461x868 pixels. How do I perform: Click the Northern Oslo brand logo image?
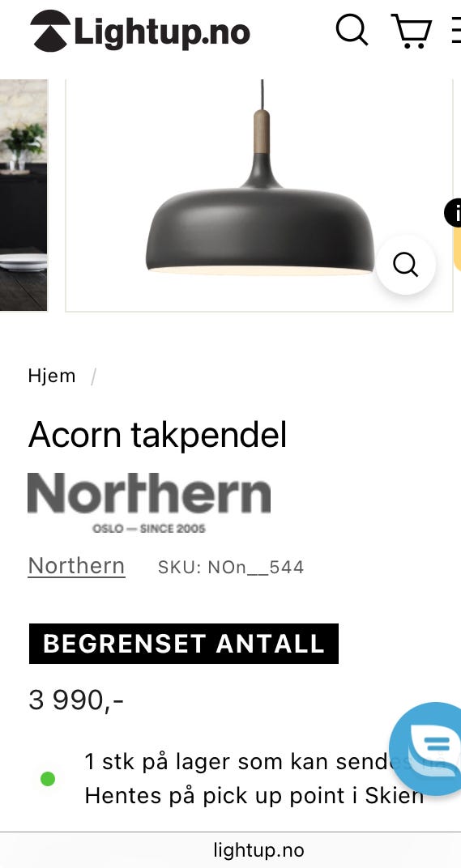tap(149, 503)
